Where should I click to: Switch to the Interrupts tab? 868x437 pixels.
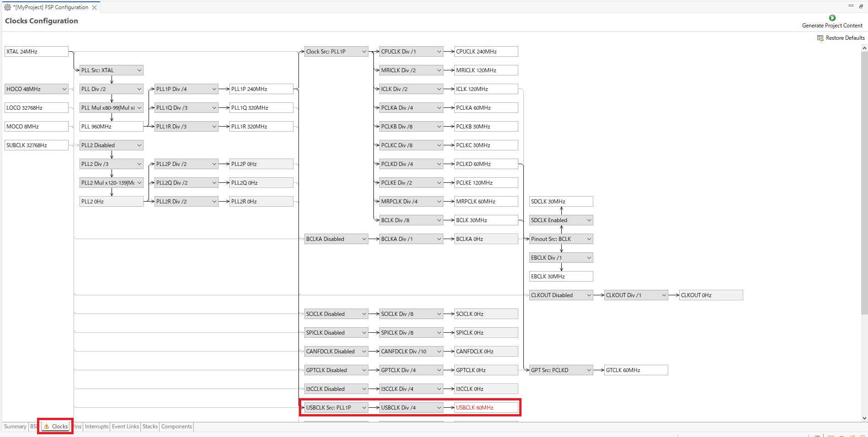96,426
